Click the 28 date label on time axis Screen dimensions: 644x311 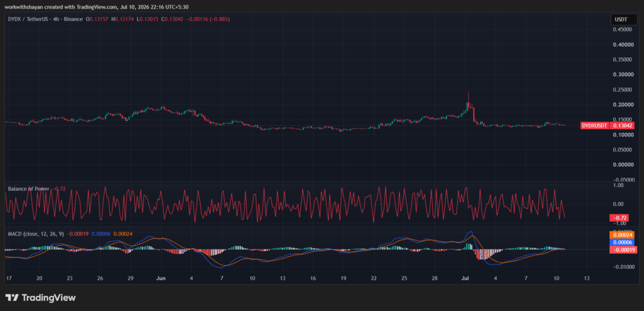click(x=435, y=278)
